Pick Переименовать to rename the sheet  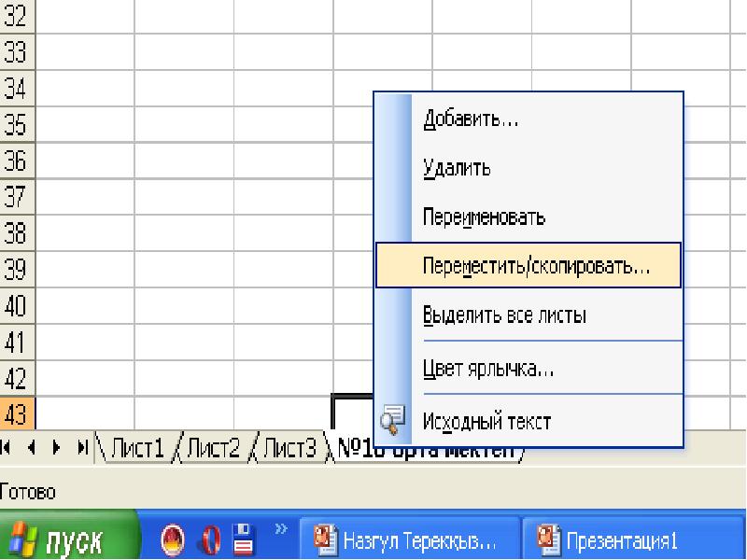[484, 217]
